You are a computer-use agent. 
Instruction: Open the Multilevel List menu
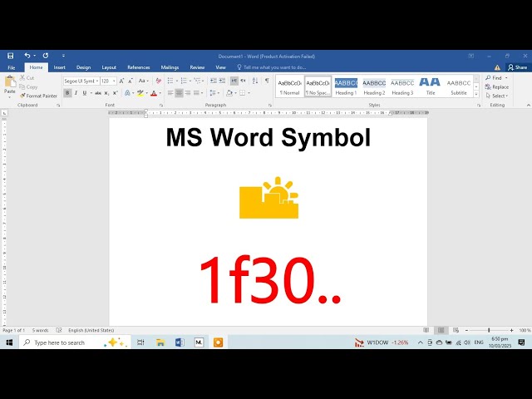[198, 81]
